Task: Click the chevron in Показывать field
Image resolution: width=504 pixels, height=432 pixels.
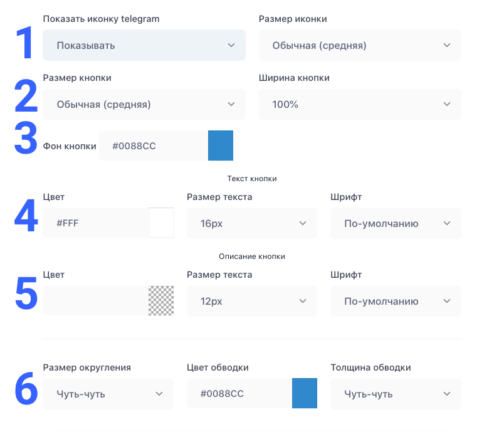Action: coord(231,45)
